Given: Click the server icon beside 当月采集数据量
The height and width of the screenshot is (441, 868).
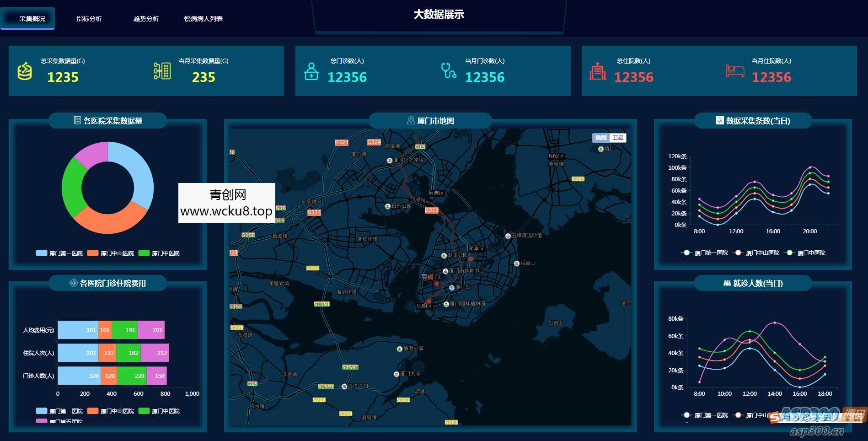Looking at the screenshot, I should 162,71.
